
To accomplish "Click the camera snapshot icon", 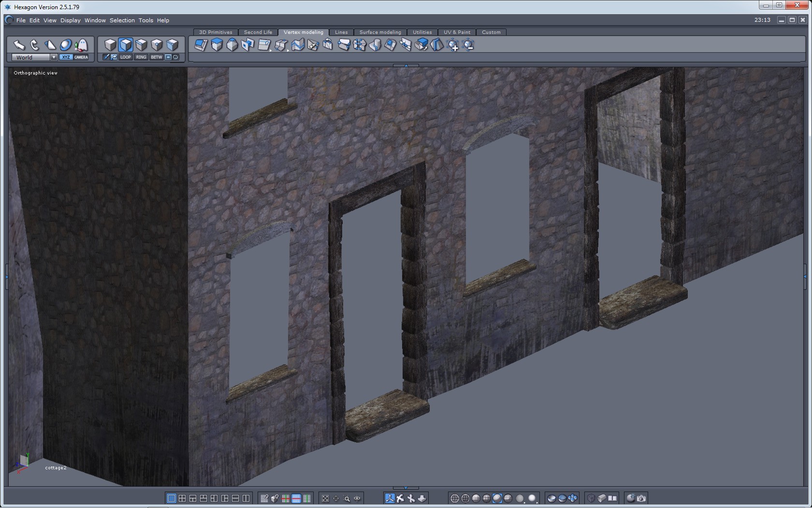I will [x=641, y=498].
